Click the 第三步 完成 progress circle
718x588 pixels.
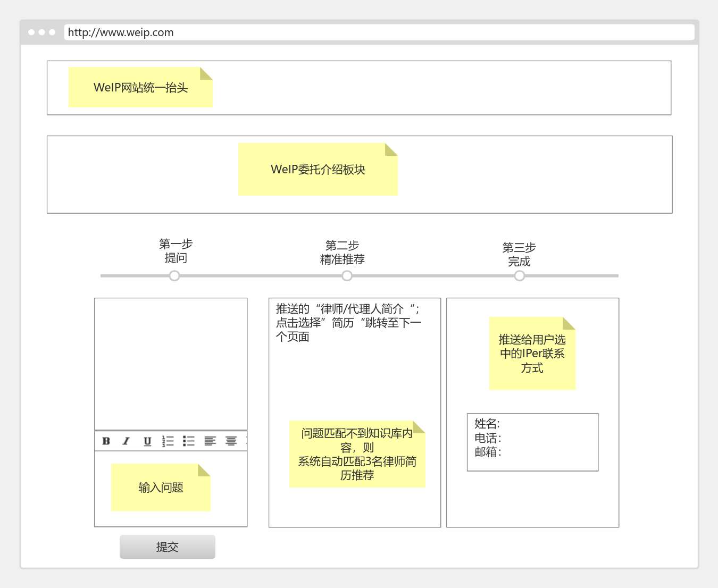(520, 275)
